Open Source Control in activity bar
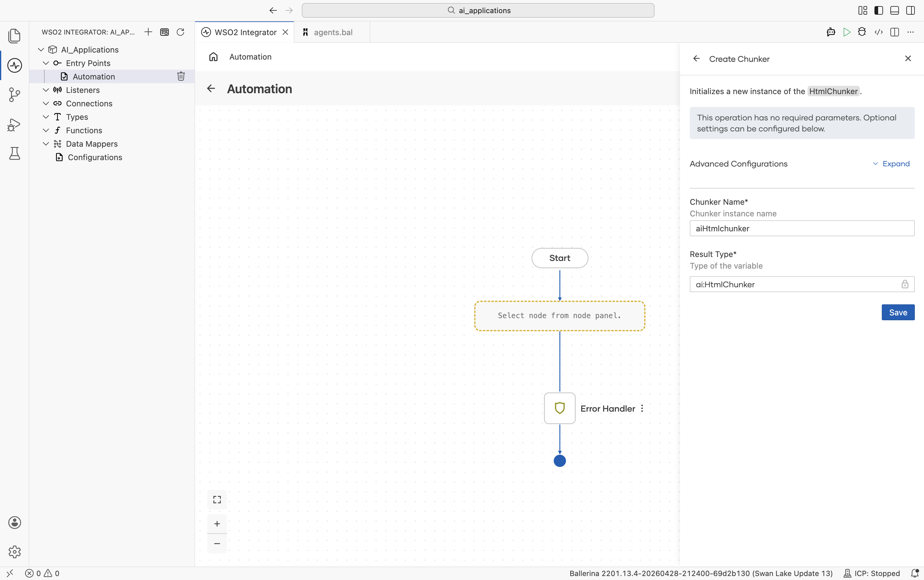This screenshot has height=580, width=924. point(14,94)
